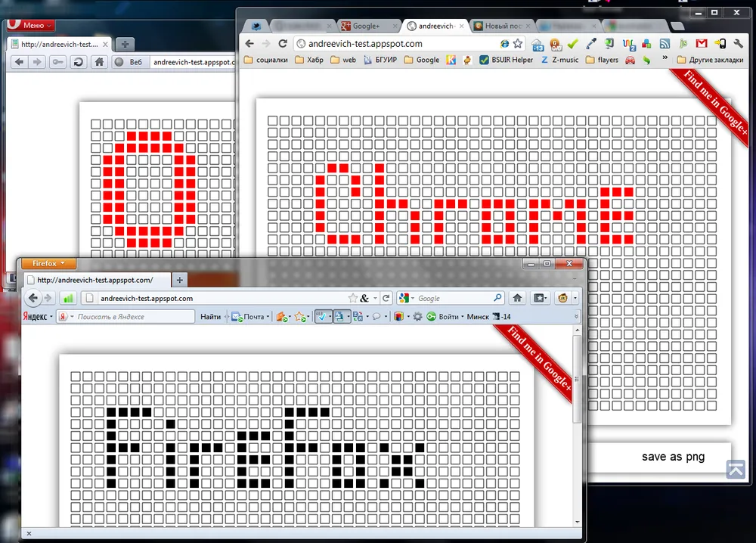
Task: Toggle spellcheck button in Yandex bar
Action: (x=323, y=317)
